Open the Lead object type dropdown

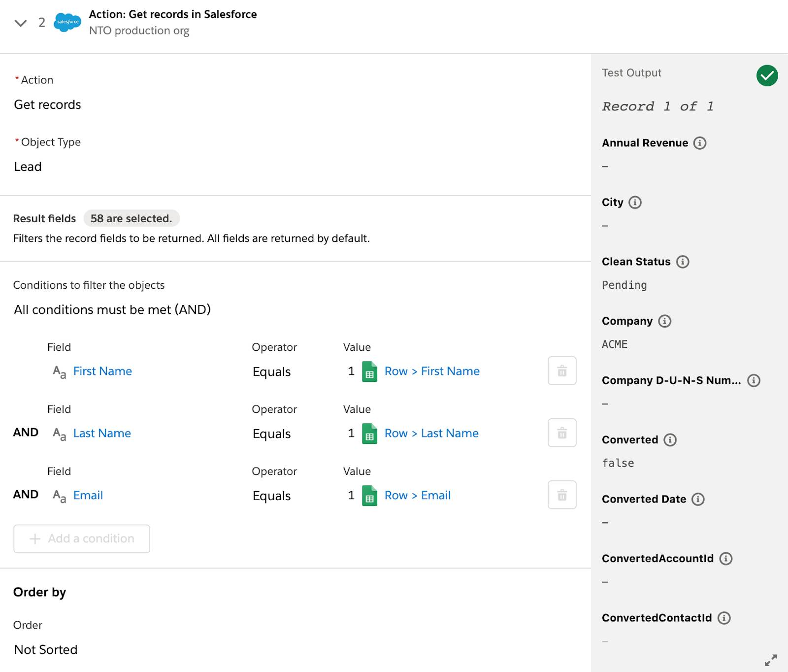(28, 167)
